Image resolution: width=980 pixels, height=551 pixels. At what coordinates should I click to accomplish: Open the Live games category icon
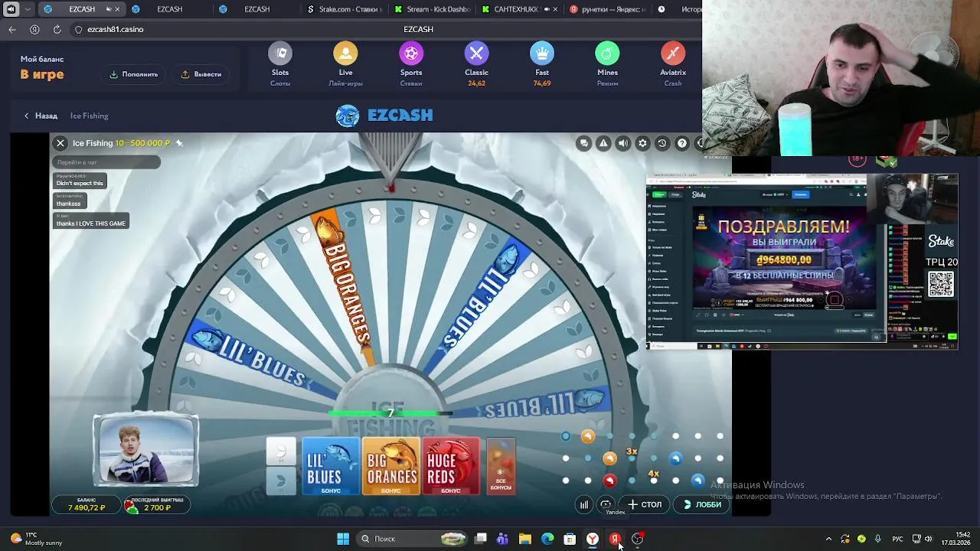345,54
